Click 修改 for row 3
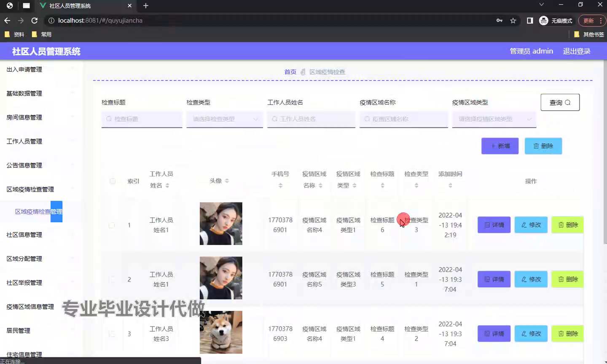 click(531, 334)
